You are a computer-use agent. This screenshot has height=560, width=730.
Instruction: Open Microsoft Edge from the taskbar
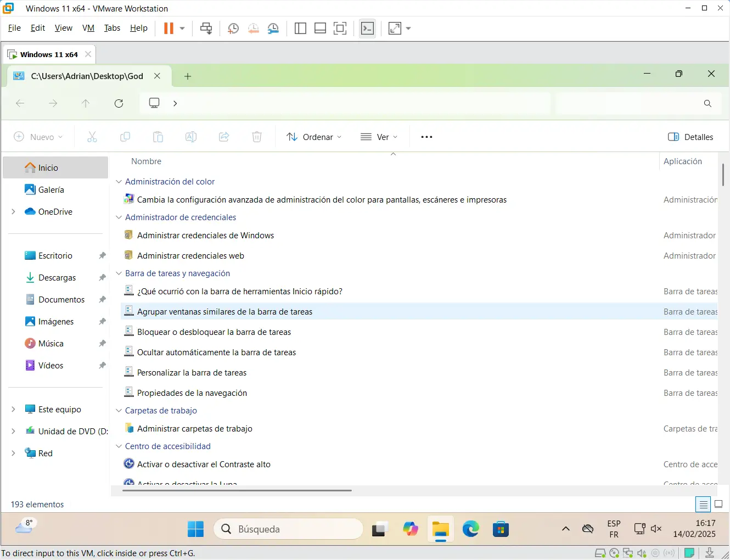[470, 529]
